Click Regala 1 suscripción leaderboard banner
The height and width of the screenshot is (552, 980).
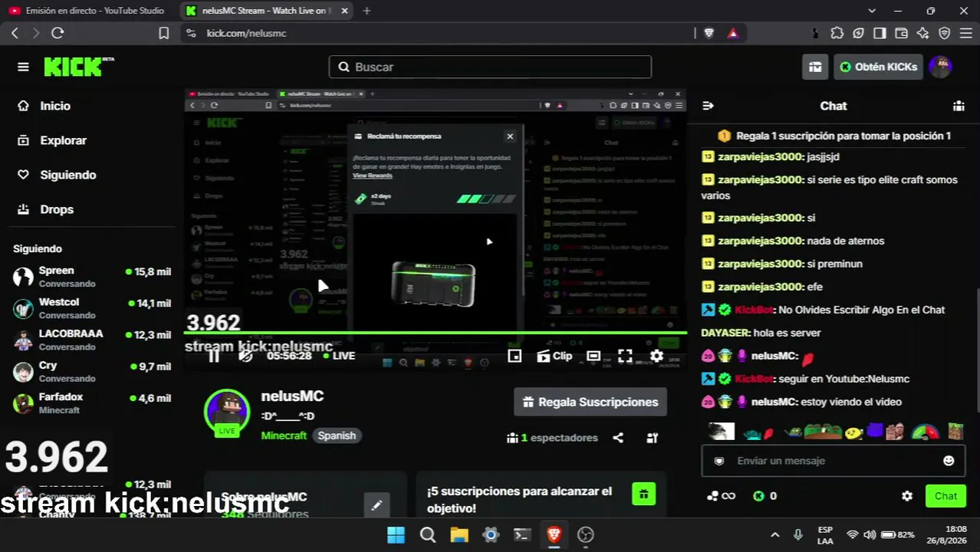click(x=834, y=136)
